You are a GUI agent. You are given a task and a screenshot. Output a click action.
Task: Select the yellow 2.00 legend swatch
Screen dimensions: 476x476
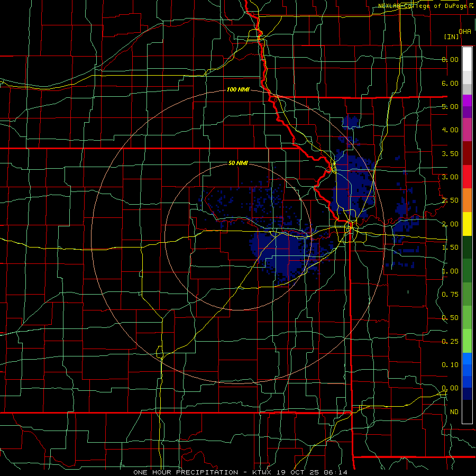(467, 224)
